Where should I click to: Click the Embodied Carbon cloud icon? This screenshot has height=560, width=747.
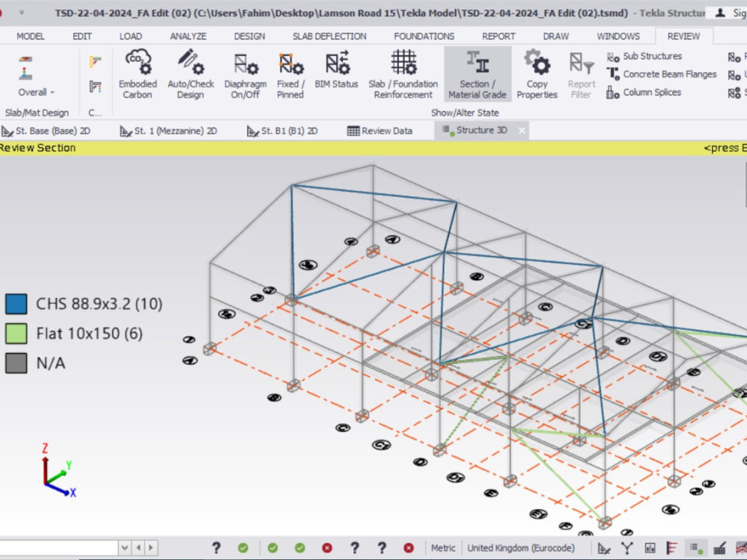(x=138, y=63)
